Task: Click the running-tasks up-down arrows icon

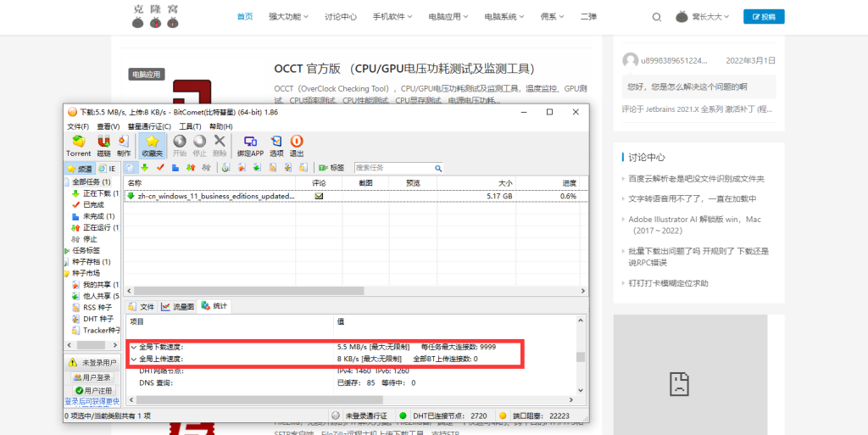Action: point(191,167)
